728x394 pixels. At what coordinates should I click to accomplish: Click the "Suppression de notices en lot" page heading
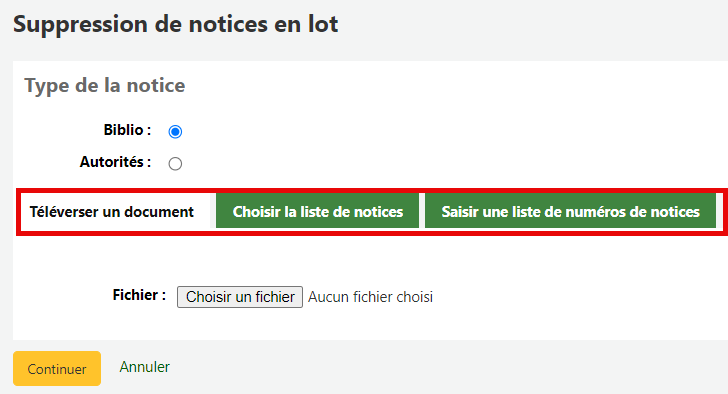pyautogui.click(x=176, y=24)
